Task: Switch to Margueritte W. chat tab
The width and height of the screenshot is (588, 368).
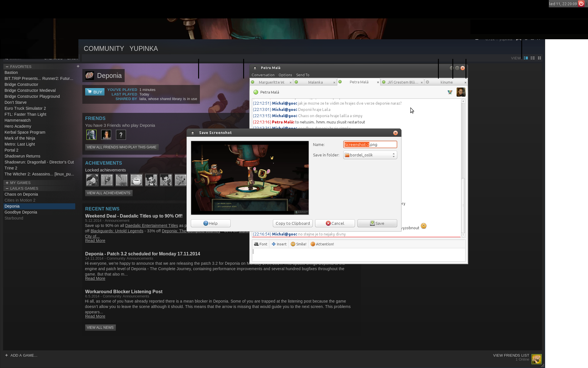Action: (x=271, y=82)
